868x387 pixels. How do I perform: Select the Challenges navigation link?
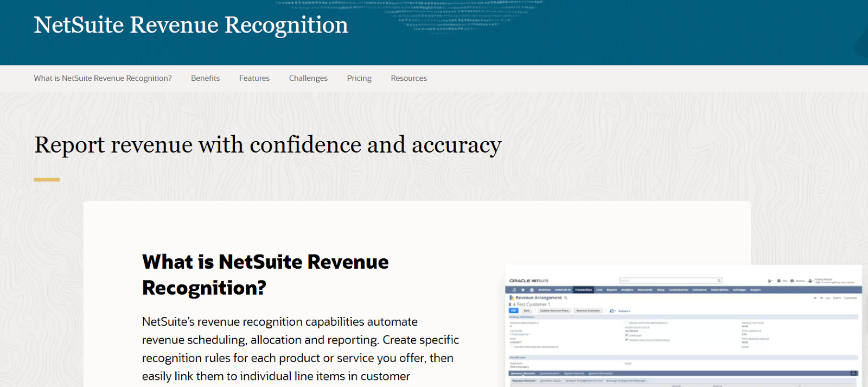[308, 78]
